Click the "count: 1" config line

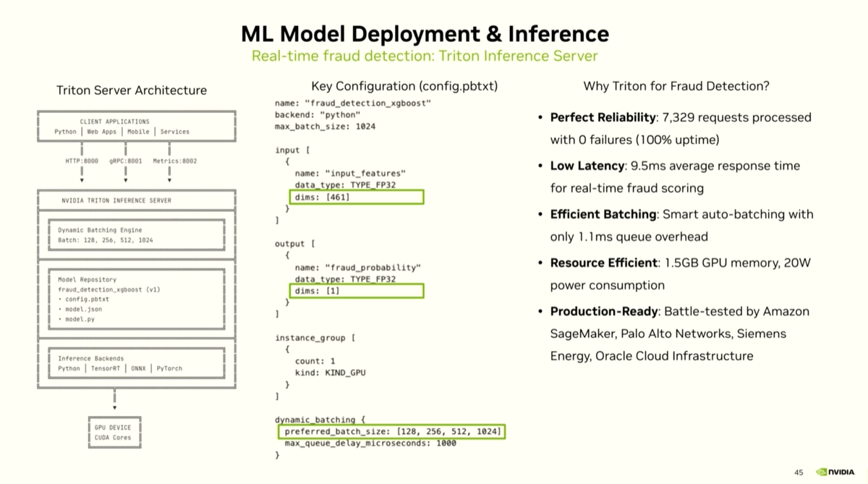(x=315, y=361)
